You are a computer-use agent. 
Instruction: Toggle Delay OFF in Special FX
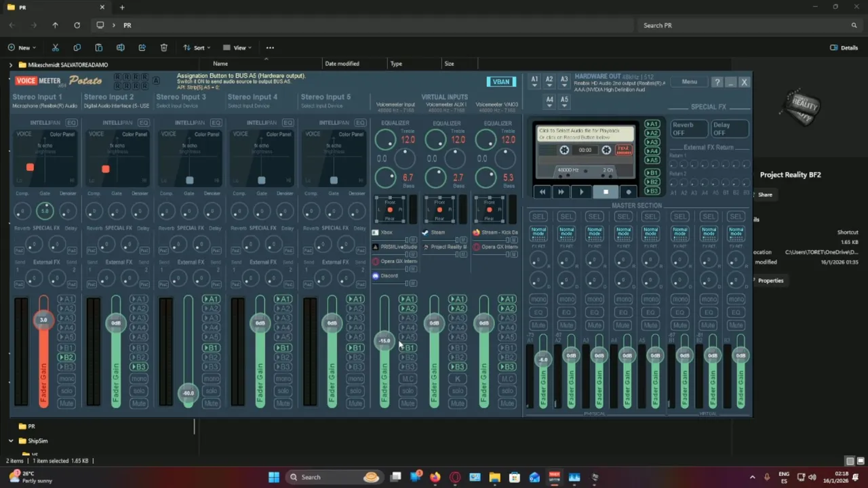tap(730, 129)
